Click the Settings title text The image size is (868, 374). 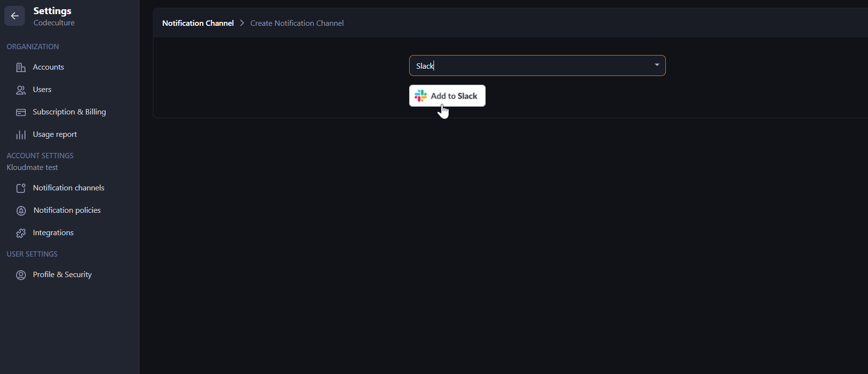point(52,11)
